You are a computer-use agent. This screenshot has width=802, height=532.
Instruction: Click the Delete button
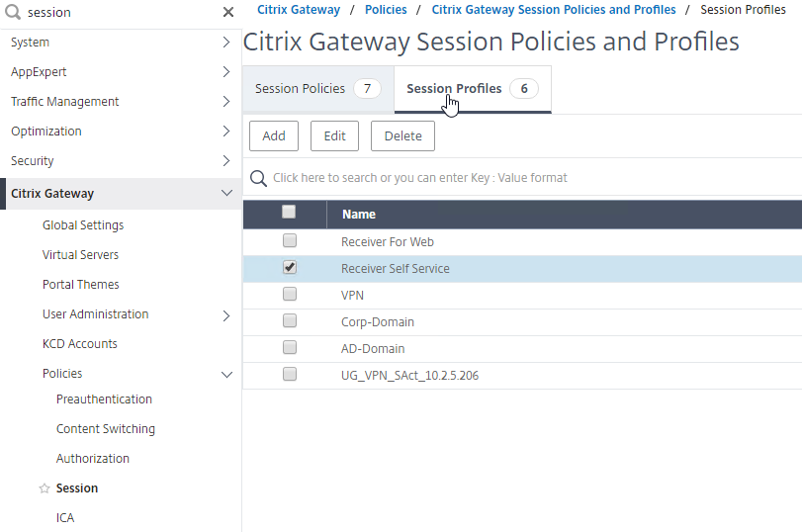click(403, 136)
